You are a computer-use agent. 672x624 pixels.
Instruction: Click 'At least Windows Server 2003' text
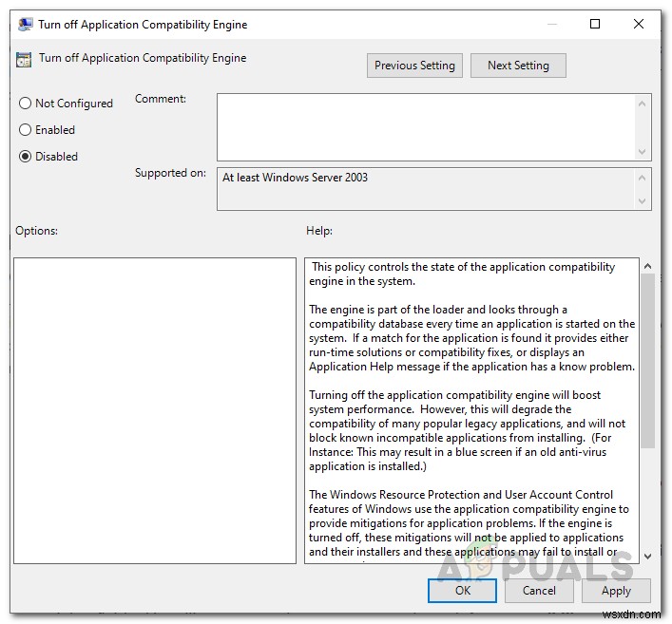[x=295, y=178]
